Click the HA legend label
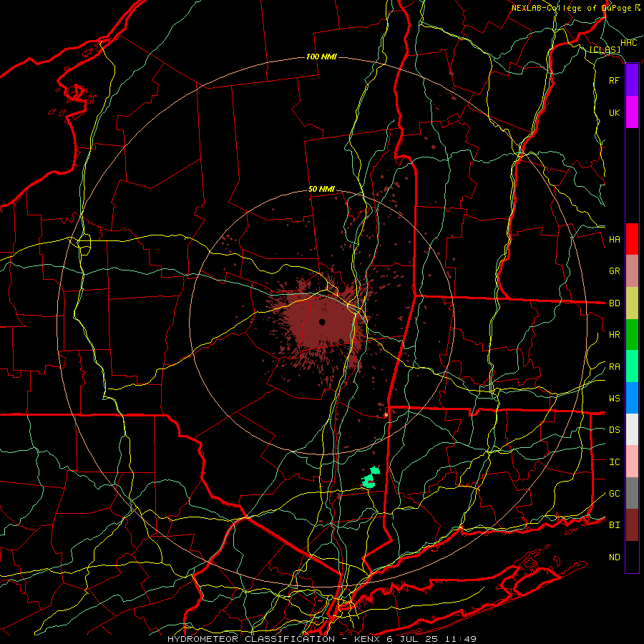This screenshot has width=644, height=644. [x=615, y=240]
